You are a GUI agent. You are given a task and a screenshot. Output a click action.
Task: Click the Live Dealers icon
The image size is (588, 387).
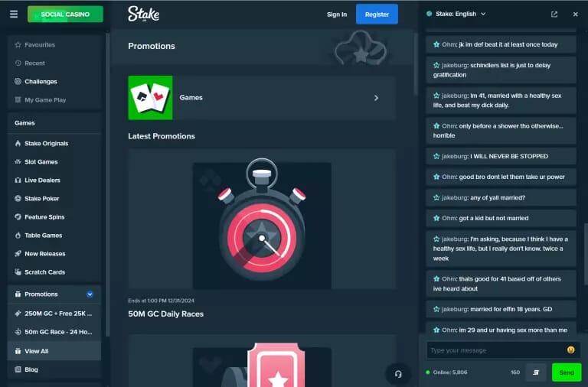[x=18, y=180]
